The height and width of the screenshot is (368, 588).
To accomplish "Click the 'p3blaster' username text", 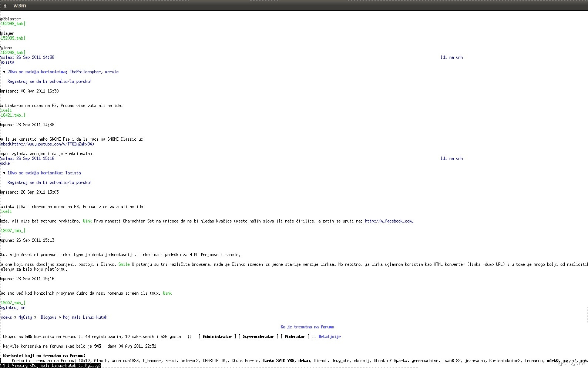I will [x=11, y=19].
